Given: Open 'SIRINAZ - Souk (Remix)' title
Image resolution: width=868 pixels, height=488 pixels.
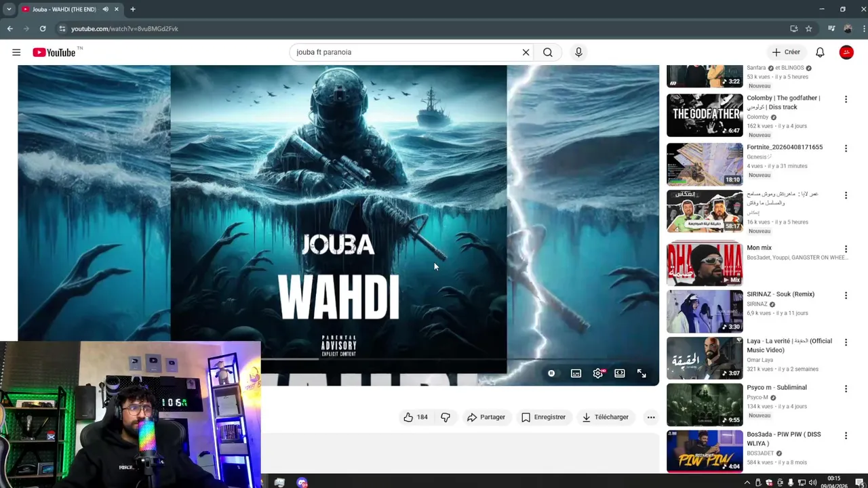Looking at the screenshot, I should 781,294.
